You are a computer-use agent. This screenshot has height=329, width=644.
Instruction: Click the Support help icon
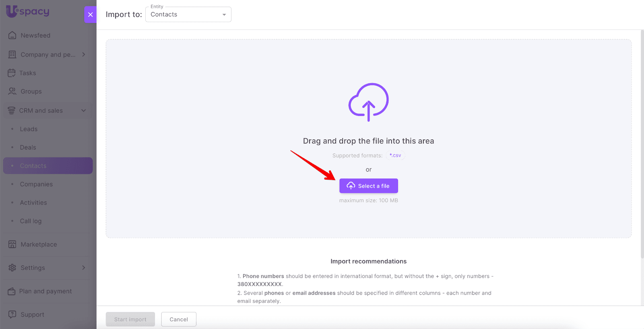[x=12, y=315]
